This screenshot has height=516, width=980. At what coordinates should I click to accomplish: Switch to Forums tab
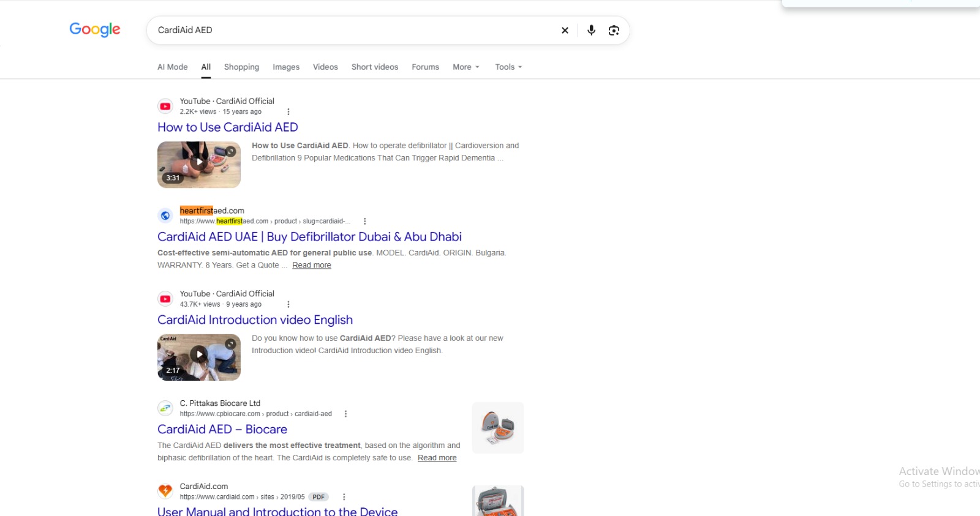pos(425,67)
